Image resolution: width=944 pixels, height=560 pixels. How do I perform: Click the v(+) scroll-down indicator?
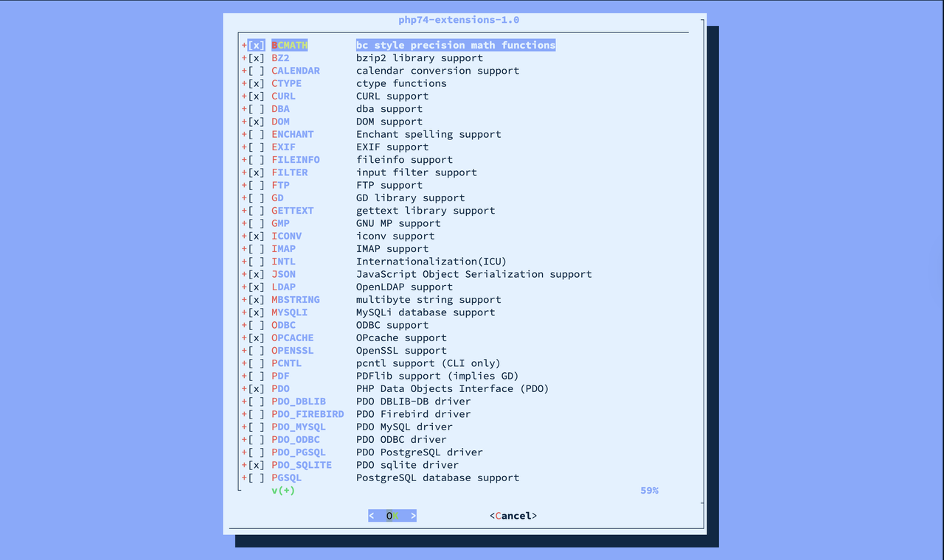282,490
